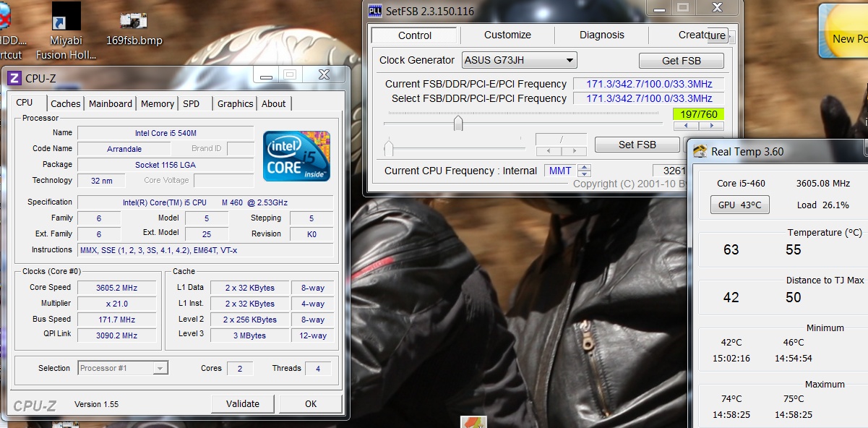The height and width of the screenshot is (428, 868).
Task: Click the Instructions field MMX, SSE
Action: (205, 249)
